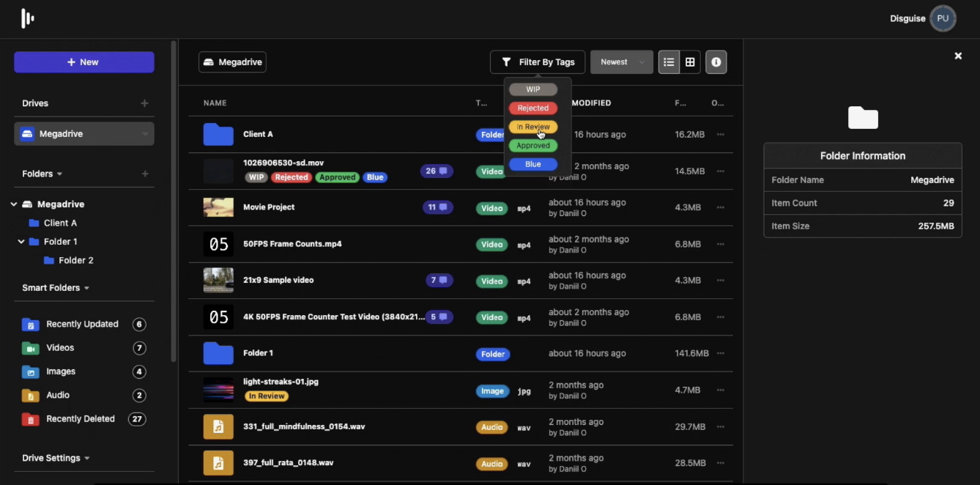Add a new folder with plus icon
Viewport: 980px width, 485px height.
144,174
